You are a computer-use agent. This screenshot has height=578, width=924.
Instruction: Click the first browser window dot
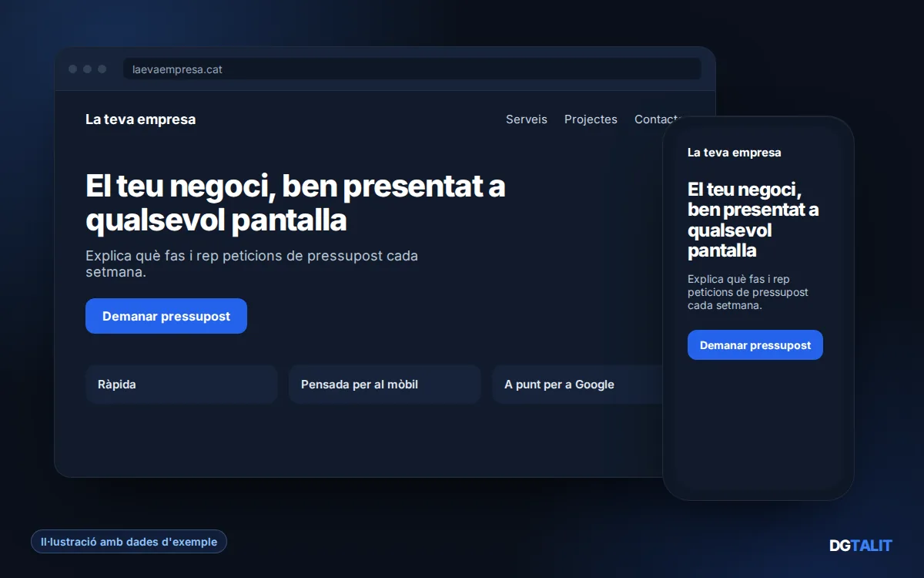click(x=72, y=69)
